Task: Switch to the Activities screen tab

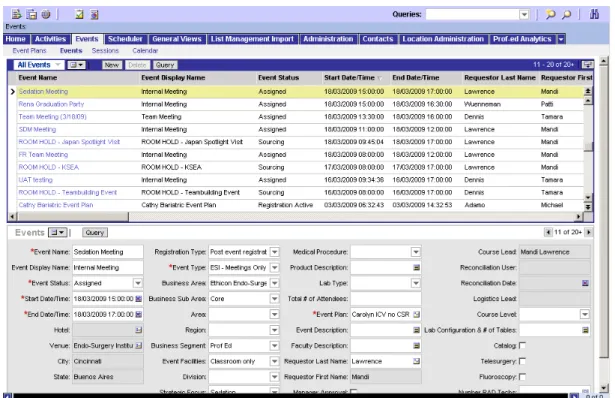Action: point(50,39)
